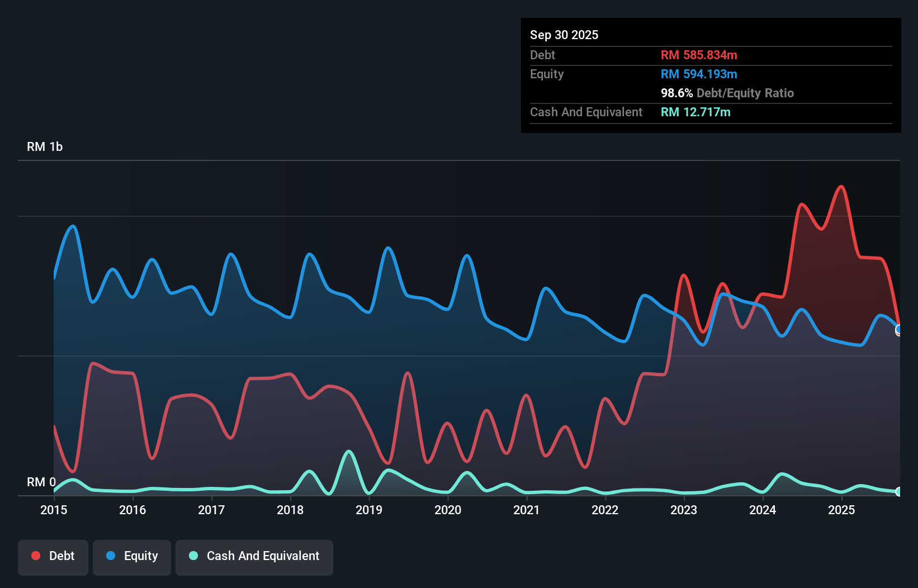Open the Equity row in the data panel
This screenshot has height=588, width=918.
(x=546, y=74)
